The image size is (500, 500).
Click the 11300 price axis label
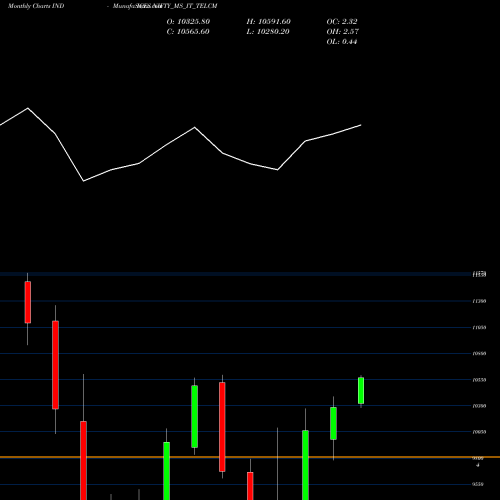479,301
